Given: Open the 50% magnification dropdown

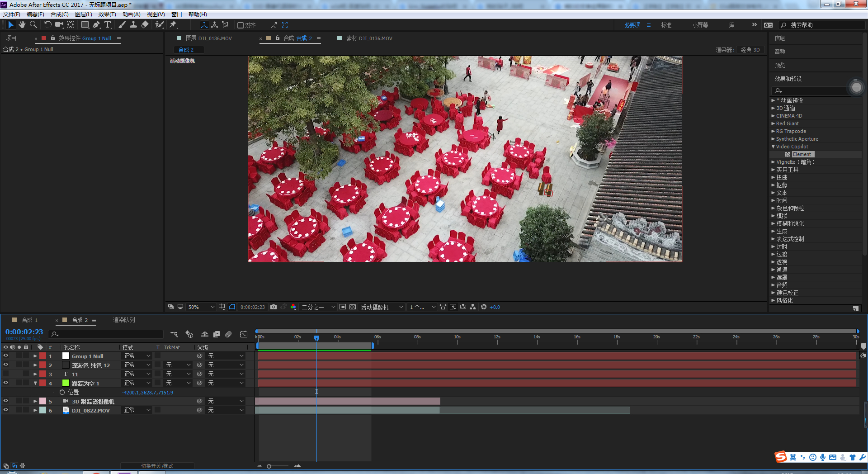Looking at the screenshot, I should [201, 307].
